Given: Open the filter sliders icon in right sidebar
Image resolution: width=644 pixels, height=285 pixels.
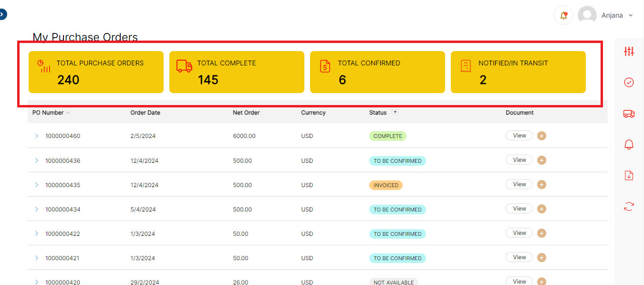Looking at the screenshot, I should 629,52.
